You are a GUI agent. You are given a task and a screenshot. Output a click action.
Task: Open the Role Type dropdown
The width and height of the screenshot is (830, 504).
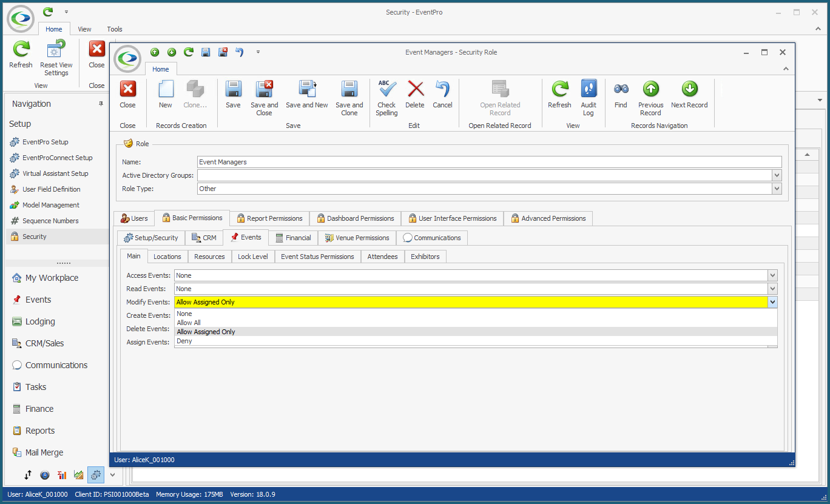(x=777, y=189)
